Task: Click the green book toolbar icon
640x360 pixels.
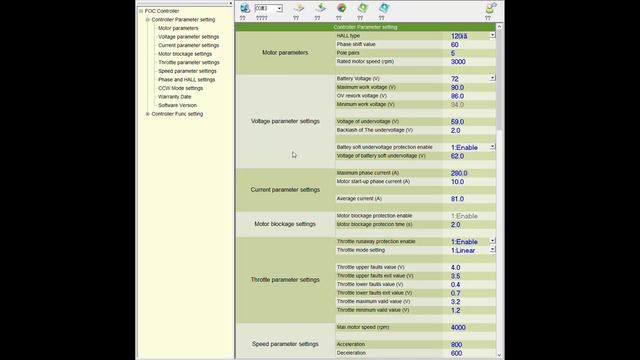Action: [x=362, y=8]
